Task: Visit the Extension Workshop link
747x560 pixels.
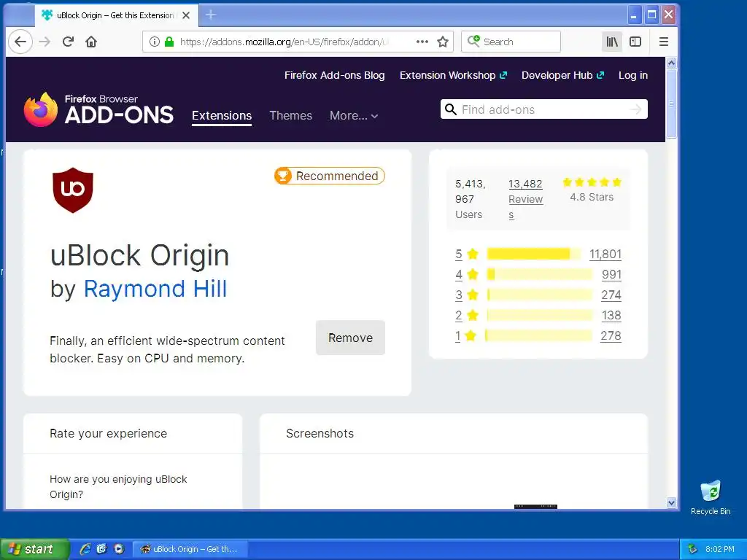Action: 453,75
